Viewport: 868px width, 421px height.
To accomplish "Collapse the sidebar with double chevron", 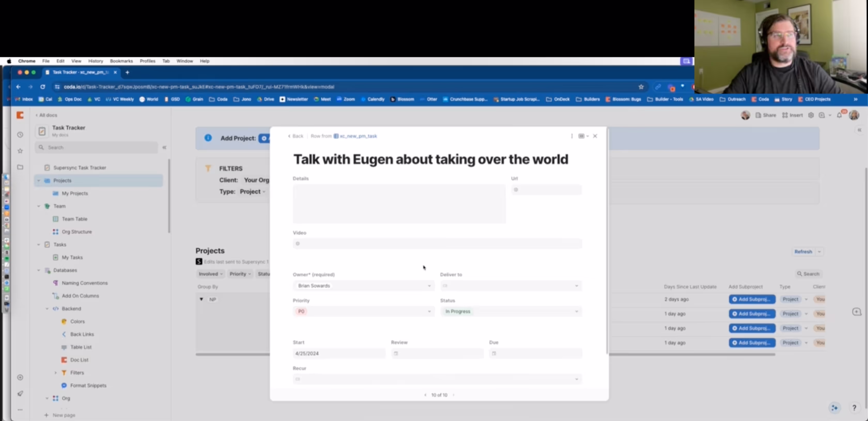I will point(165,147).
